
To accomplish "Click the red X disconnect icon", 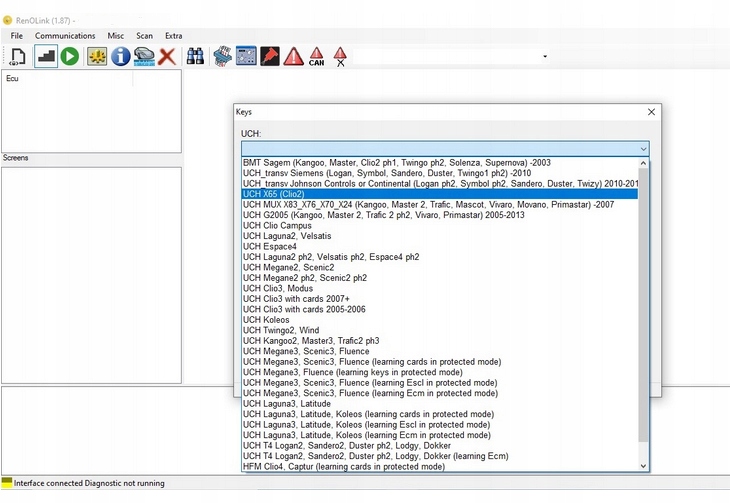I will point(167,57).
